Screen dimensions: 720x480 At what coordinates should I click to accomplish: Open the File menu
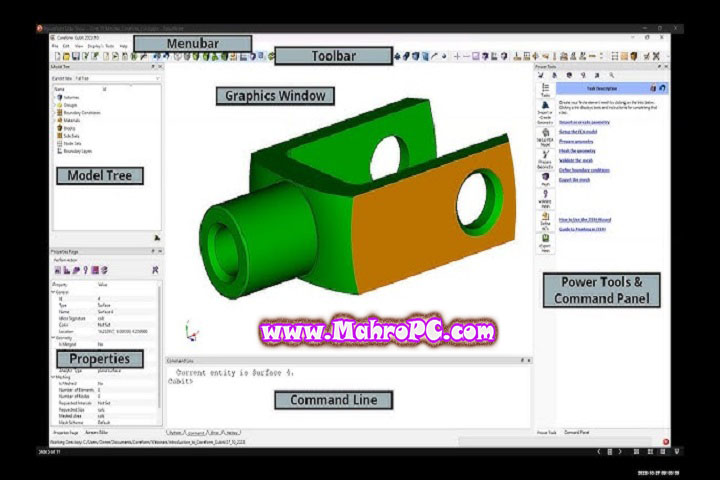coord(55,46)
